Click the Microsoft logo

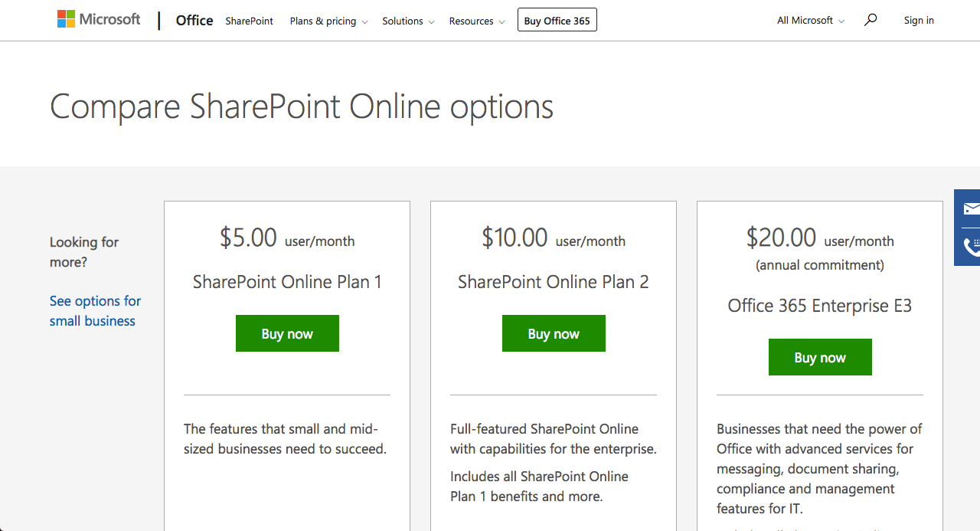pos(98,18)
